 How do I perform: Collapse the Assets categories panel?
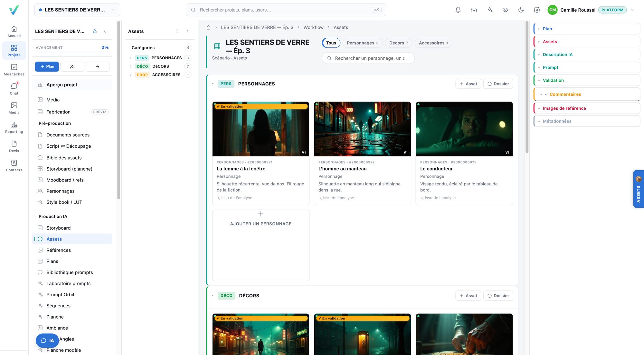(x=187, y=31)
